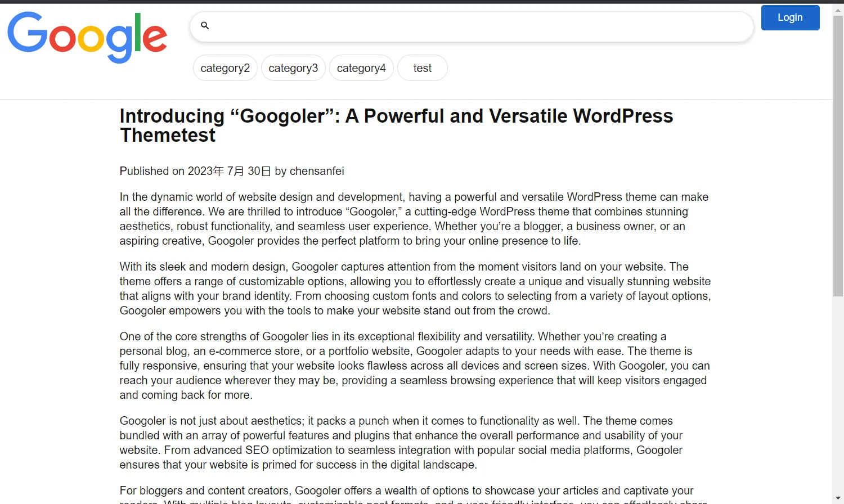Image resolution: width=844 pixels, height=504 pixels.
Task: Click the vertical scrollbar thumb
Action: point(838,155)
